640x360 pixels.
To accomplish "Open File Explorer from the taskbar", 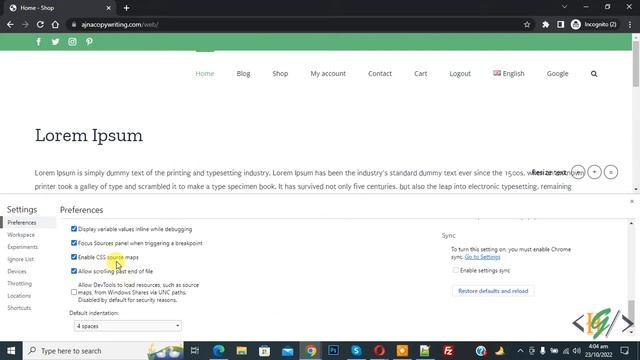I will click(242, 351).
